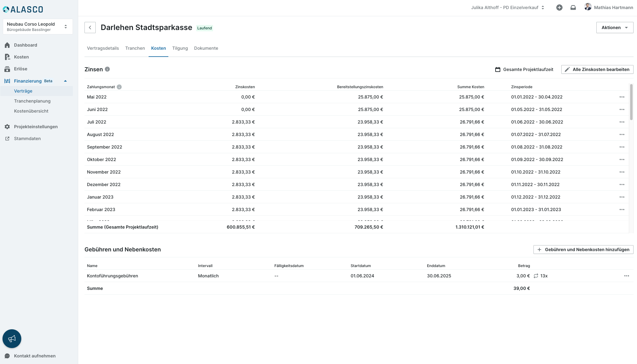Open Gesamte Projektlaufzeit date range filter

[524, 69]
